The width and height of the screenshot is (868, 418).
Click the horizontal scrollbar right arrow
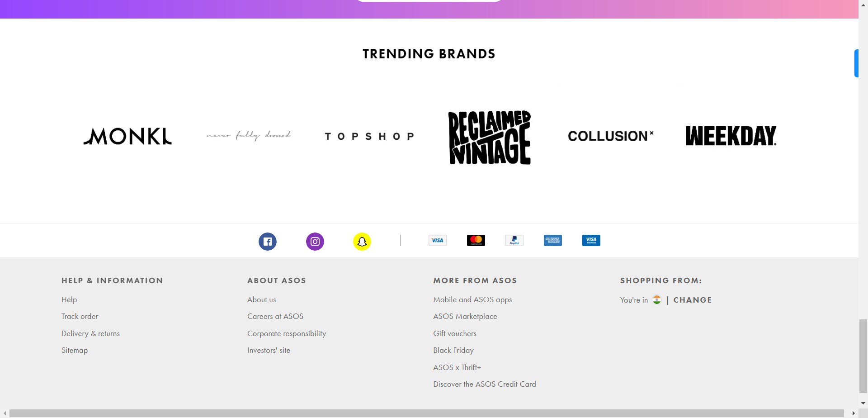pos(854,413)
